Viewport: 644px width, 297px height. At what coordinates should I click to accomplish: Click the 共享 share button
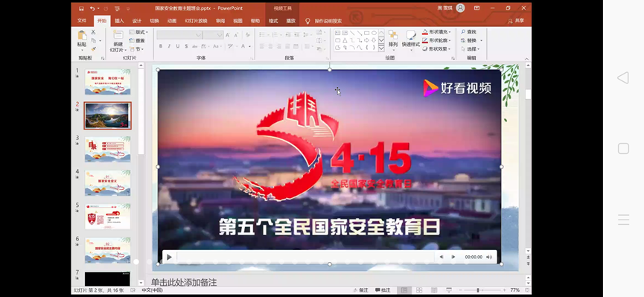pyautogui.click(x=516, y=21)
